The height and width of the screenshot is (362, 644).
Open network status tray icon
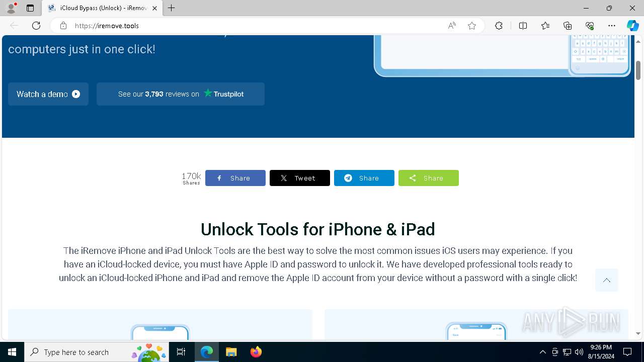pos(567,352)
